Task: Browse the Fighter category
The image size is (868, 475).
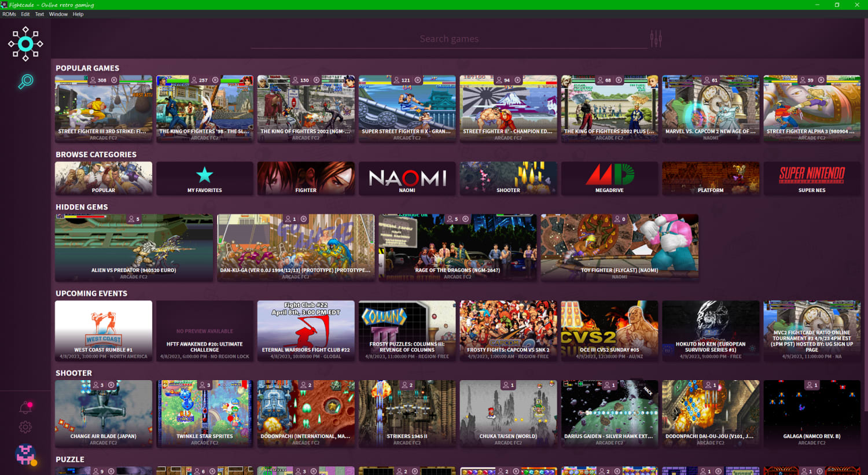Action: [306, 178]
